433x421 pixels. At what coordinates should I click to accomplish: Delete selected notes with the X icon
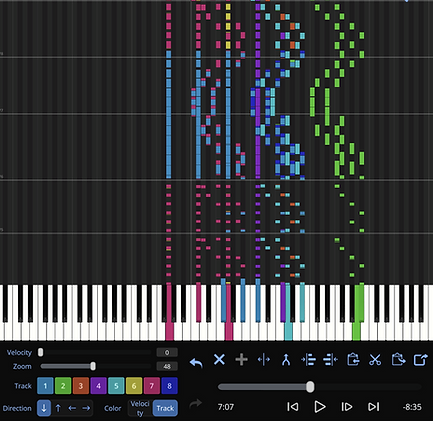tap(219, 360)
